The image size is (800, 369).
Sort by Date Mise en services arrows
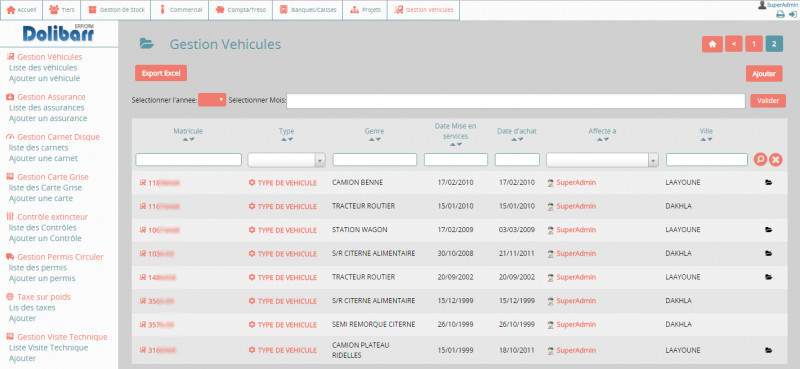point(455,144)
